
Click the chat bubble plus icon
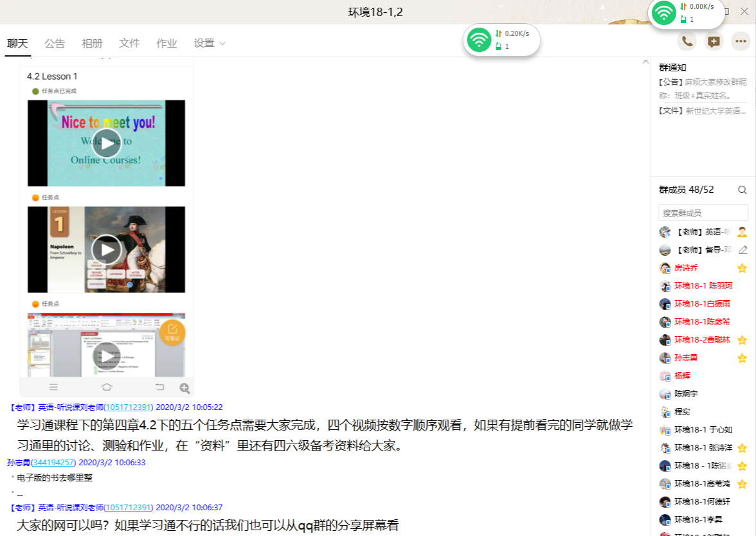tap(714, 42)
